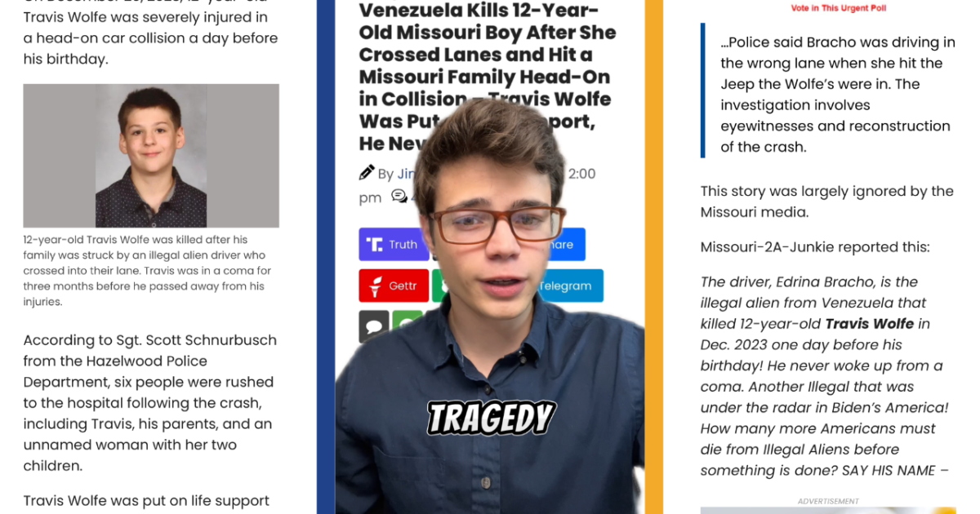Click the green share button next to Gettr
The image size is (980, 514).
[439, 286]
